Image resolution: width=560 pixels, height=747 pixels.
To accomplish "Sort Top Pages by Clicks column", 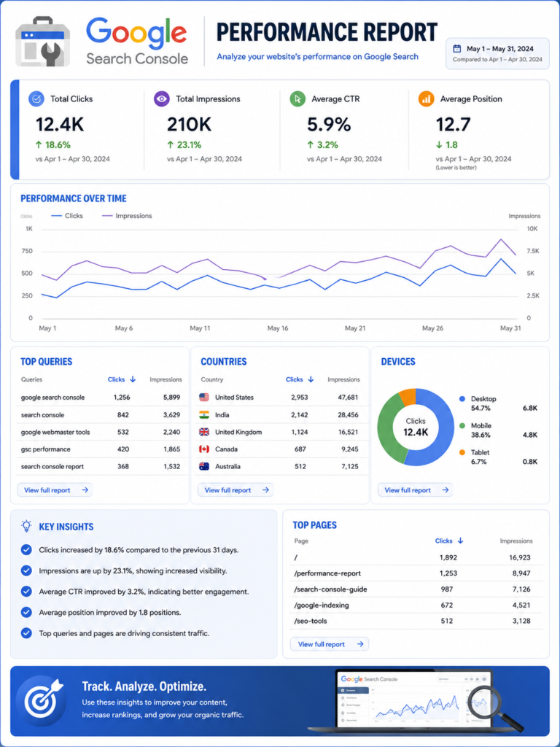I will [x=449, y=541].
